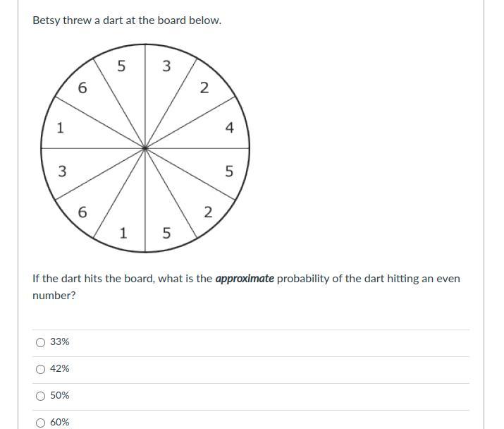
Task: Pick the 50% answer radio button
Action: 41,396
